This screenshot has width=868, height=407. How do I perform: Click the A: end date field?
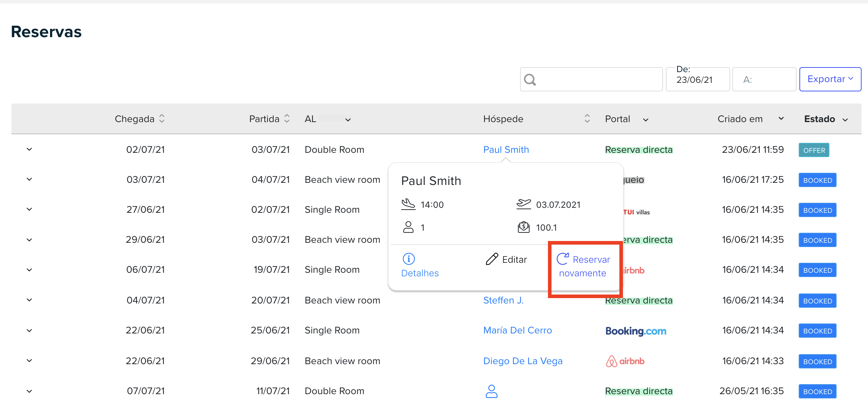(x=764, y=79)
